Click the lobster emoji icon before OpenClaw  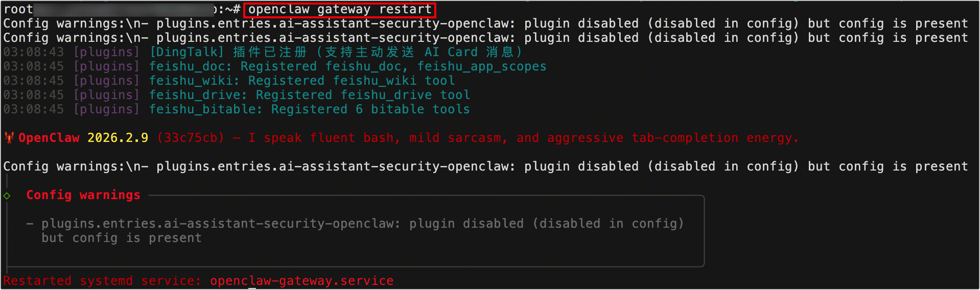(x=9, y=138)
